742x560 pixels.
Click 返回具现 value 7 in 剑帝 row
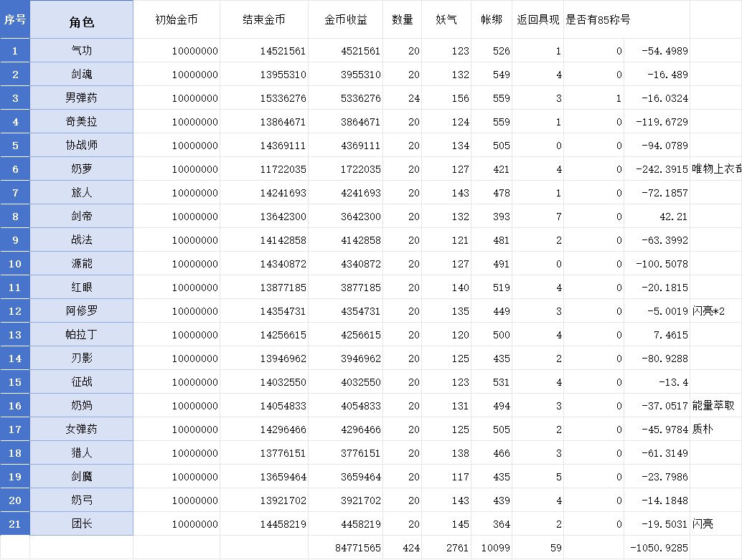tap(559, 217)
